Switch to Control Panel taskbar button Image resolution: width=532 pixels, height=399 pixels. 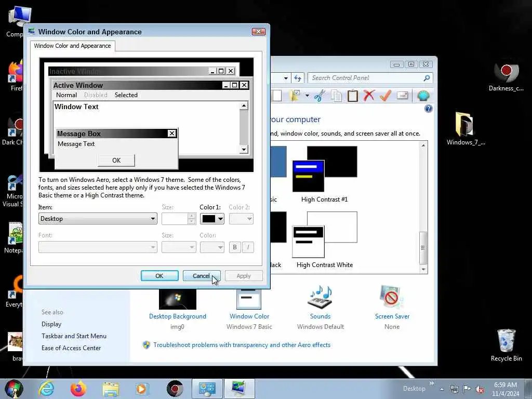point(207,389)
